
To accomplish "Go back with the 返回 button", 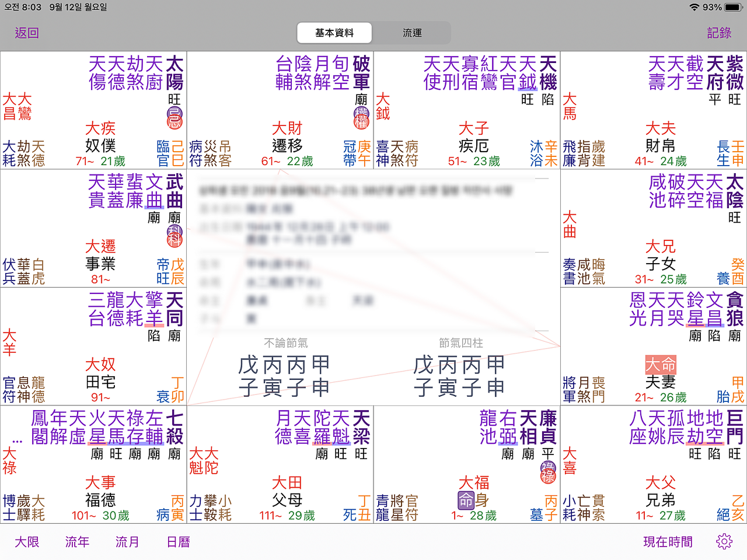I will (x=27, y=33).
